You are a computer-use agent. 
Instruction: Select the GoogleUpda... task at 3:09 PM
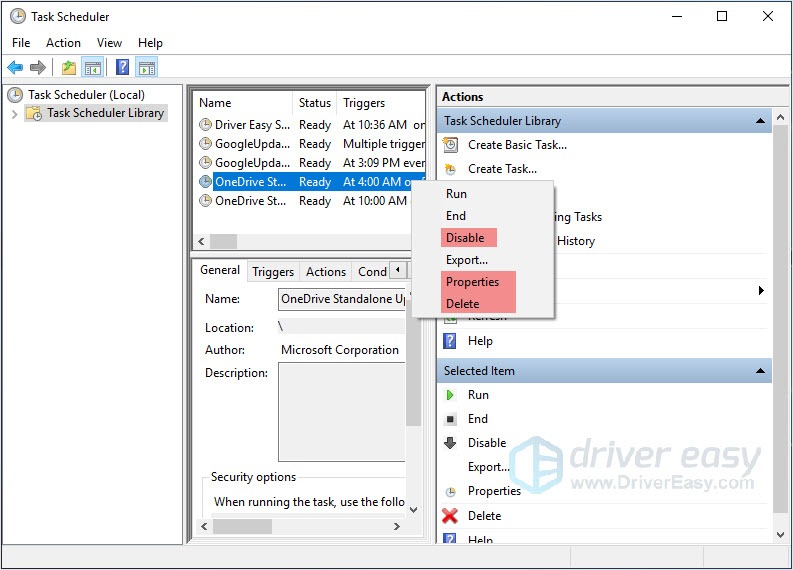pos(312,163)
